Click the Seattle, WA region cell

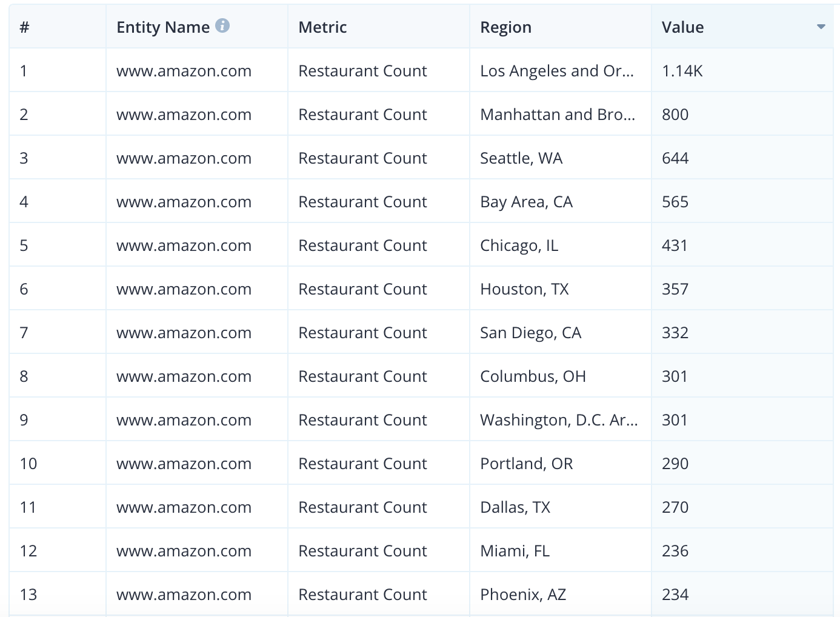pyautogui.click(x=521, y=158)
